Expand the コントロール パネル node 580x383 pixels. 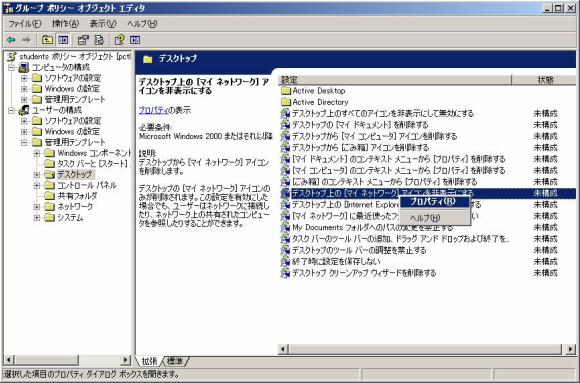pyautogui.click(x=37, y=185)
